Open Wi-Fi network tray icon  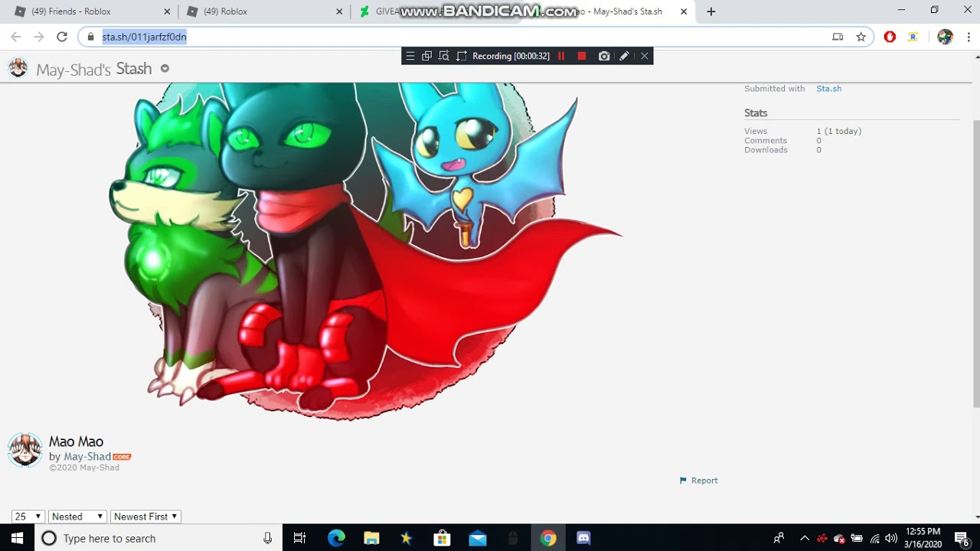pos(874,538)
